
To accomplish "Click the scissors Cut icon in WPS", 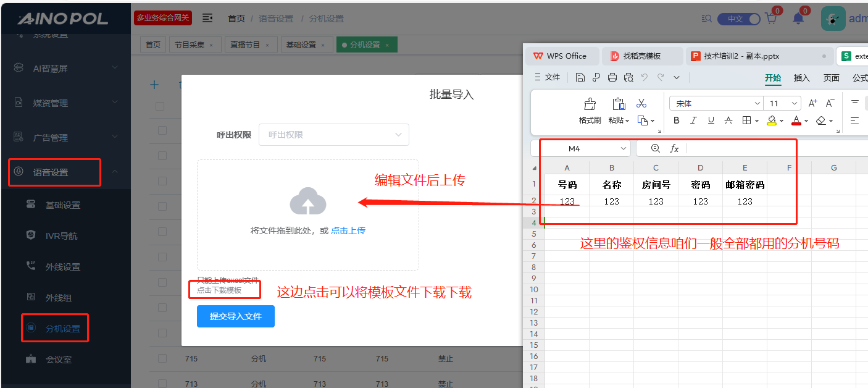I will pyautogui.click(x=641, y=104).
